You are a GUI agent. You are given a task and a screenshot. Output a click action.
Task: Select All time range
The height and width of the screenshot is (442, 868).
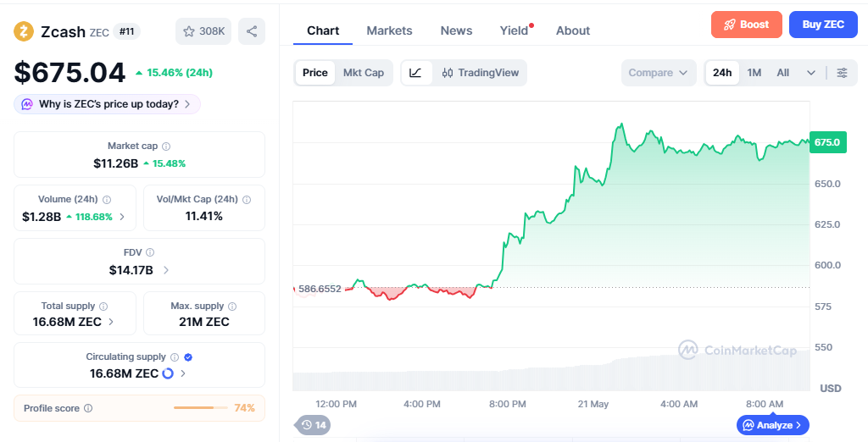pos(782,73)
